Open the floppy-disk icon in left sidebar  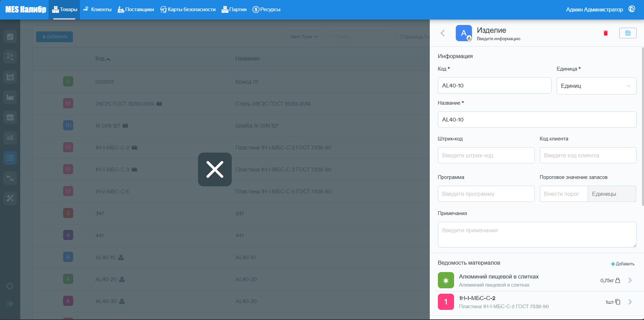10,77
